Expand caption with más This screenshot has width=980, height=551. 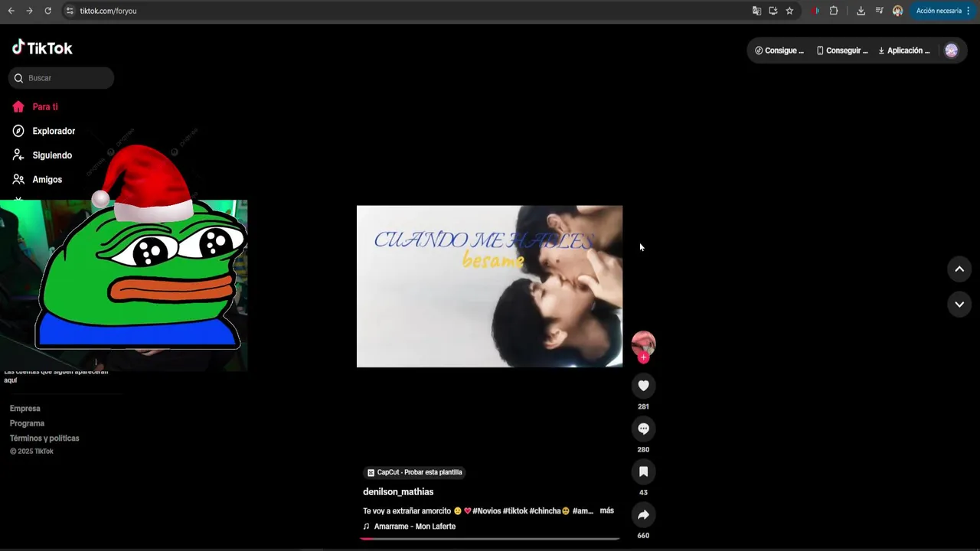[607, 510]
